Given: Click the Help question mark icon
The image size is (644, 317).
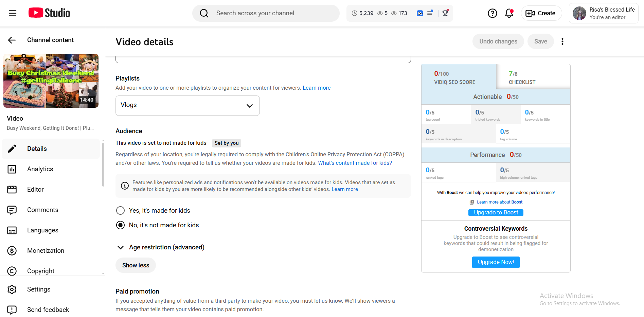Looking at the screenshot, I should click(x=492, y=13).
